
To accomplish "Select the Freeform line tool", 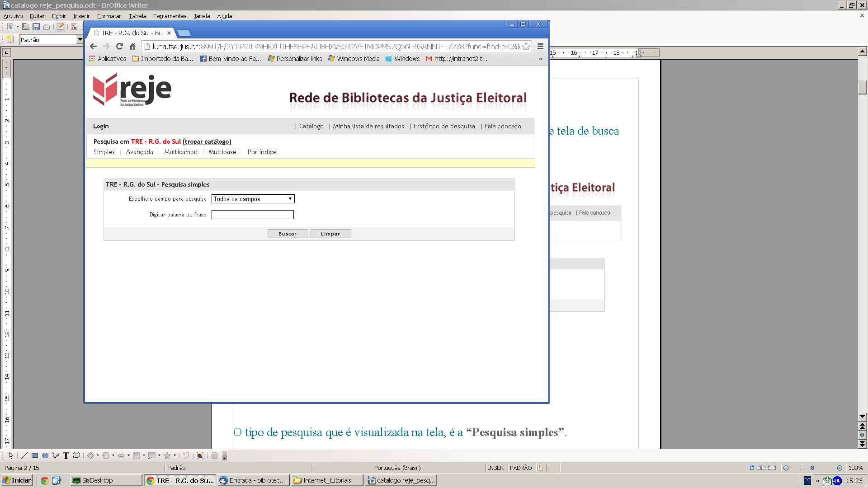I will click(56, 455).
